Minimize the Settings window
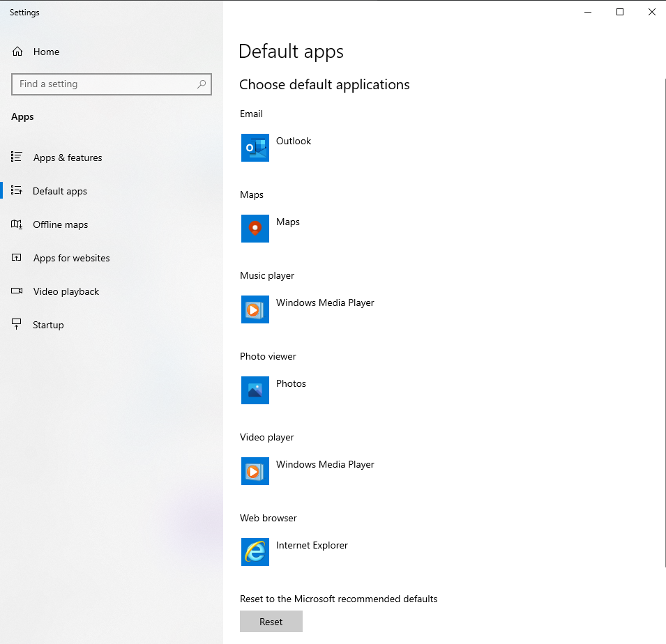666x644 pixels. (588, 12)
